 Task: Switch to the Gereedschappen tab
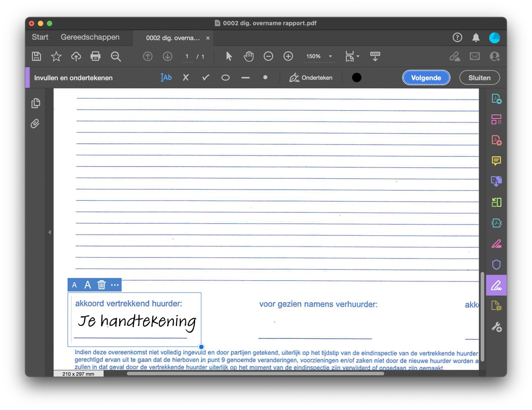90,37
